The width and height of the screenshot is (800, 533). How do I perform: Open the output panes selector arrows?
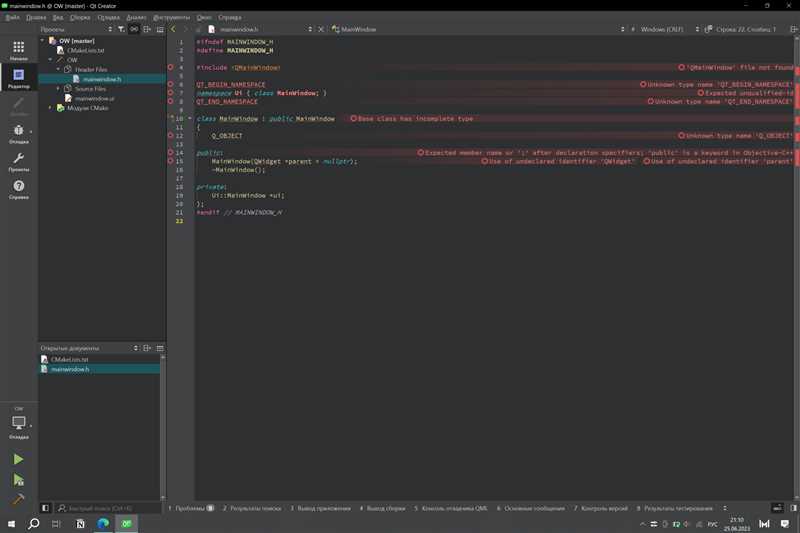click(x=724, y=508)
